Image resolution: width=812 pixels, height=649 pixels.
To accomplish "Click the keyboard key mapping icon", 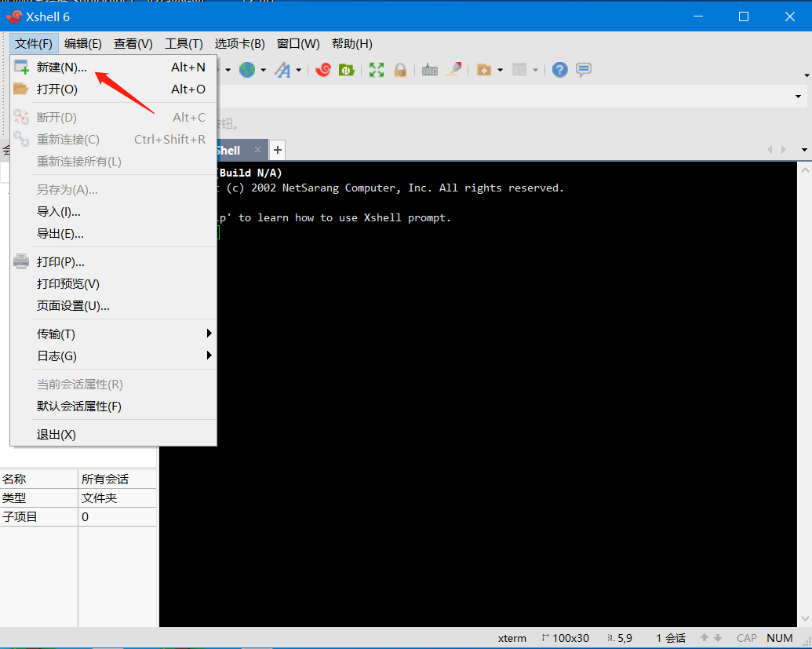I will 430,69.
